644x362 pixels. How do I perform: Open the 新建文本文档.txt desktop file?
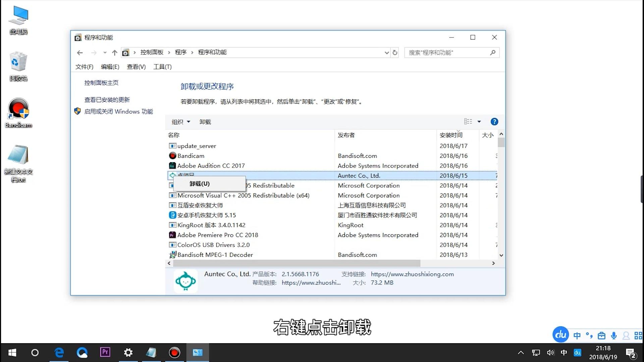(x=18, y=164)
